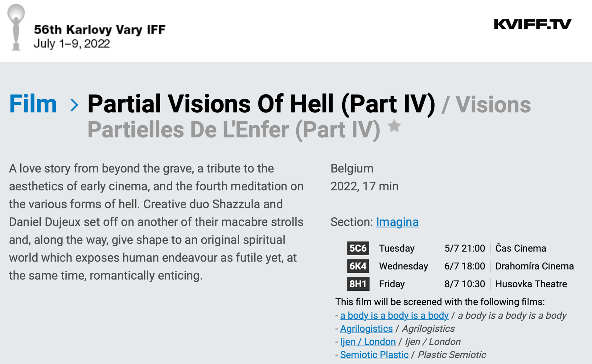
Task: Open 'a body is a body is a body' link
Action: click(394, 315)
